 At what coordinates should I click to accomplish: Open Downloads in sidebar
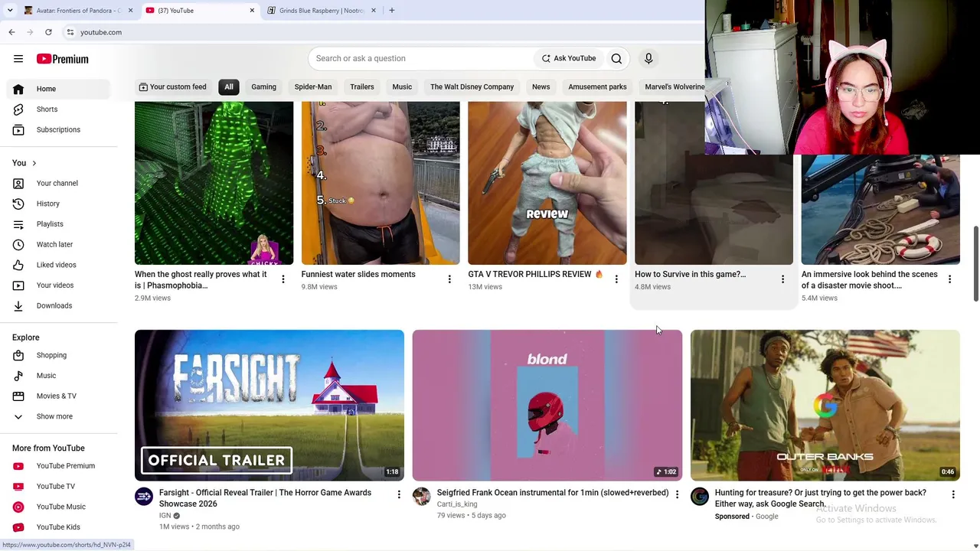tap(59, 305)
